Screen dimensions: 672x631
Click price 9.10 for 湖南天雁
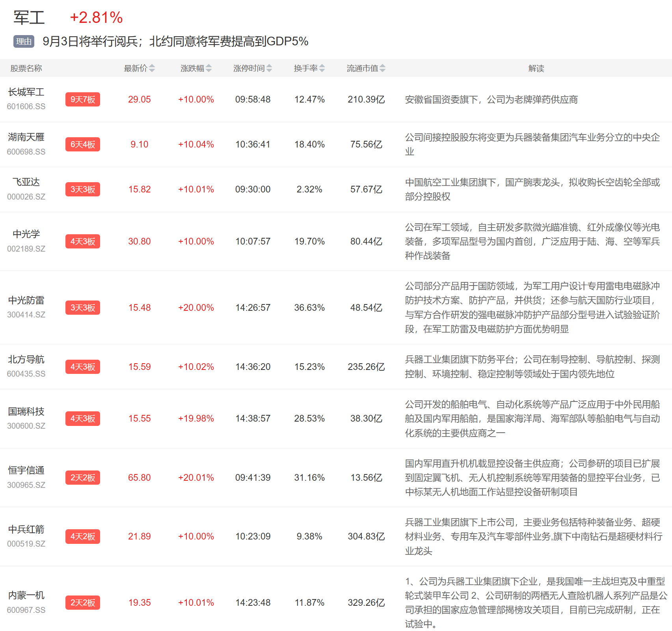click(140, 144)
